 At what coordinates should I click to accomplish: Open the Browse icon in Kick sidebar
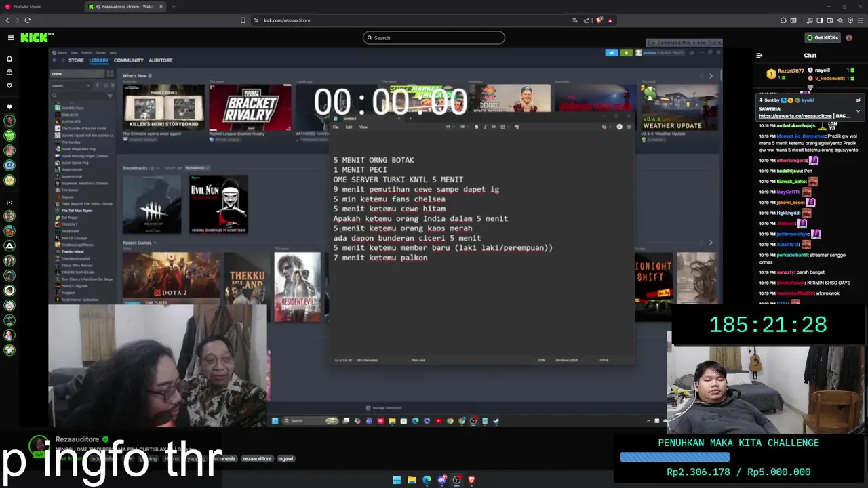[9, 72]
